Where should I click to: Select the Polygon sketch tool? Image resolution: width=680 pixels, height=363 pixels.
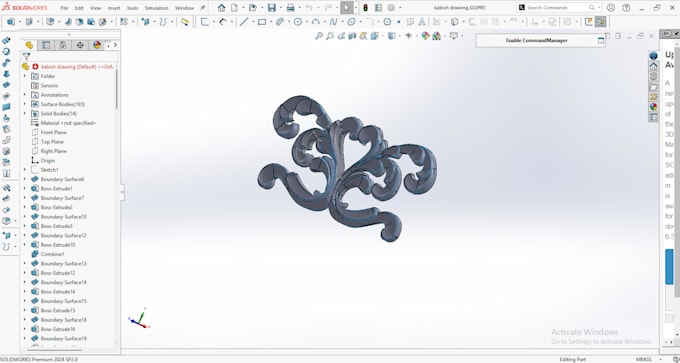(387, 22)
